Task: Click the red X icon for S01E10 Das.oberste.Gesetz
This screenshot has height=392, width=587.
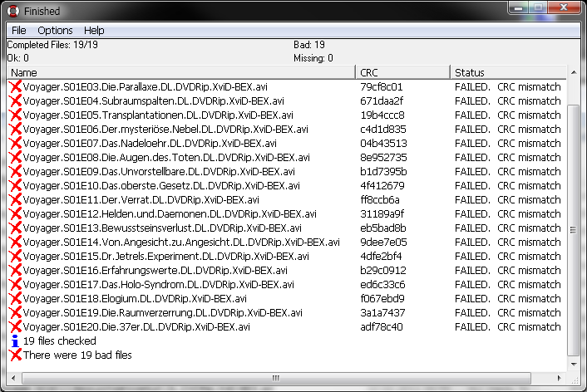Action: coord(15,186)
